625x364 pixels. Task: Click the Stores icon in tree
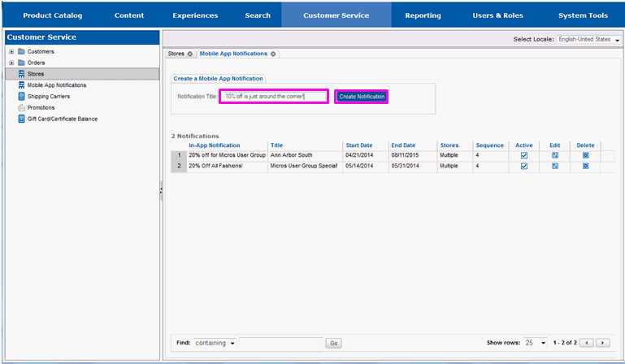(x=21, y=74)
